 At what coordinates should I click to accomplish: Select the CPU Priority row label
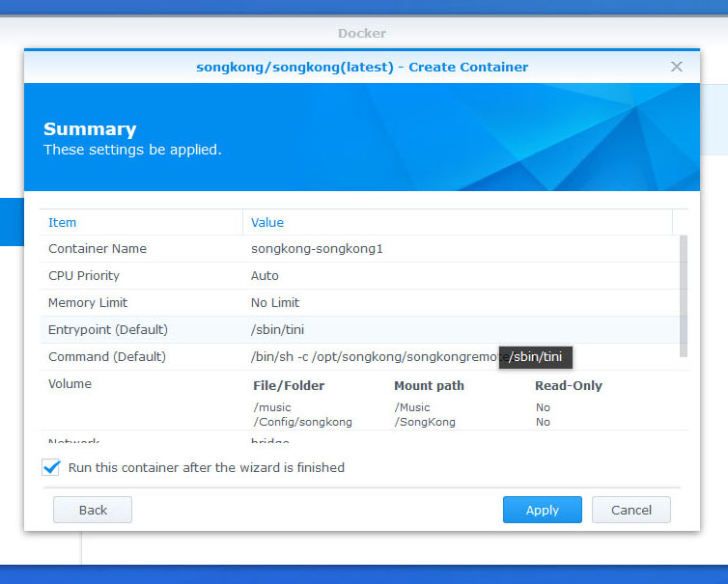84,275
